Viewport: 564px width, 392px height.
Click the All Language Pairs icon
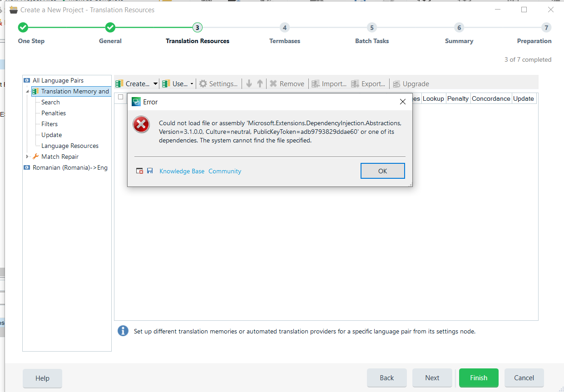(x=27, y=80)
